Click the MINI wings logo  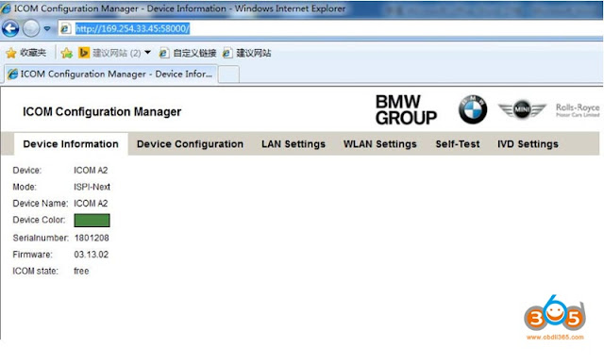coord(522,109)
